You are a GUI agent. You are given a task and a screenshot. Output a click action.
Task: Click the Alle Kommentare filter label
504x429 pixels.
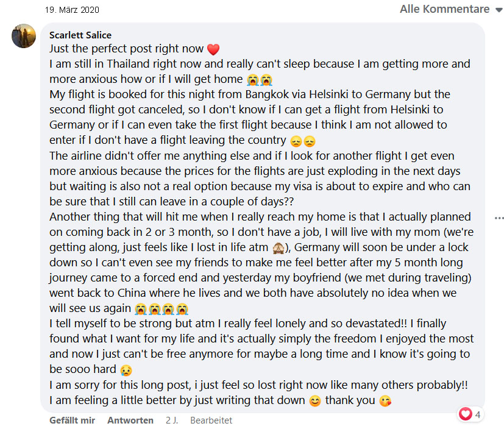(444, 9)
